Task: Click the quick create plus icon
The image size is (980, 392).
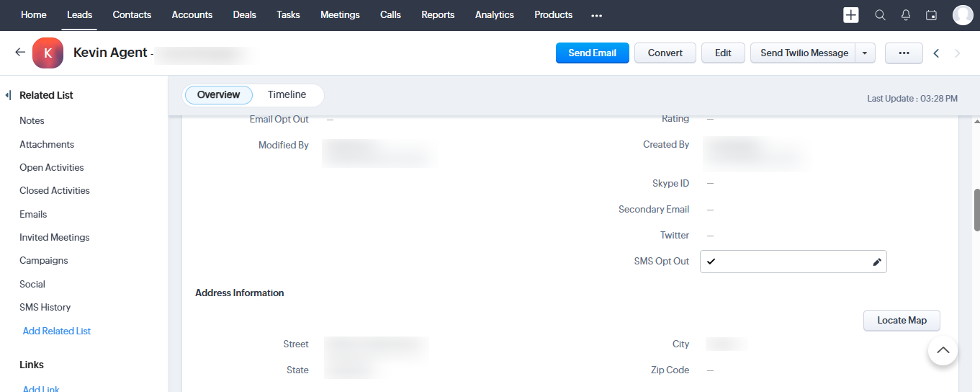Action: point(851,15)
